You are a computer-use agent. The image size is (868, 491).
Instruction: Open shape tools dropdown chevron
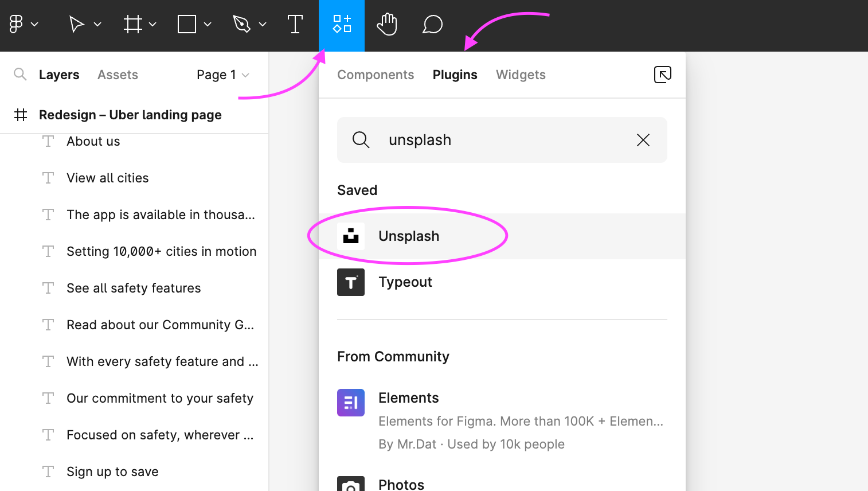click(x=208, y=24)
